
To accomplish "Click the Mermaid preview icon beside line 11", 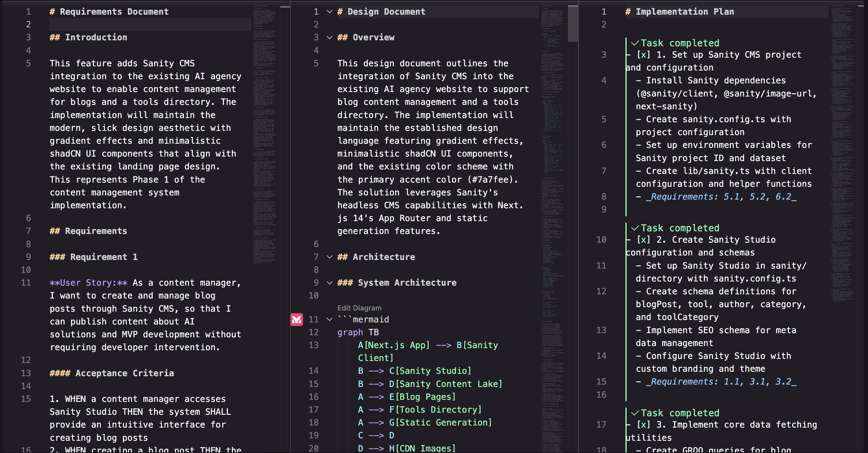I will pos(296,319).
